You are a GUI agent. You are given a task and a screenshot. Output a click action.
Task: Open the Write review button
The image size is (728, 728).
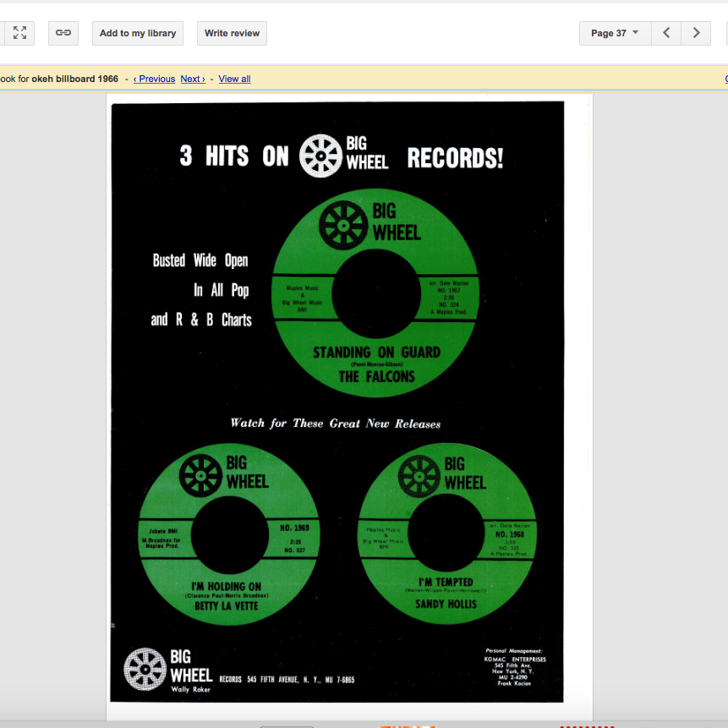232,33
